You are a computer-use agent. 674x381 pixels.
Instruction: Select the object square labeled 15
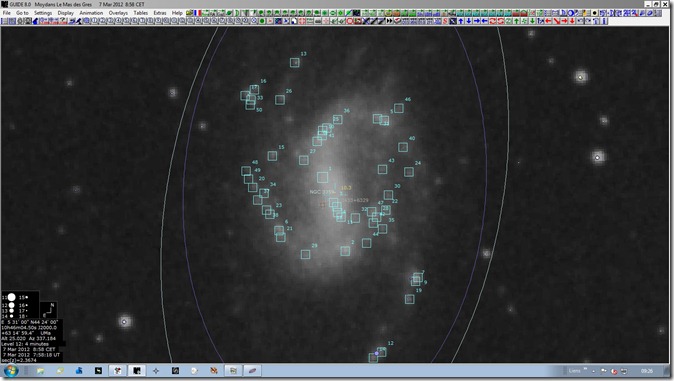272,156
